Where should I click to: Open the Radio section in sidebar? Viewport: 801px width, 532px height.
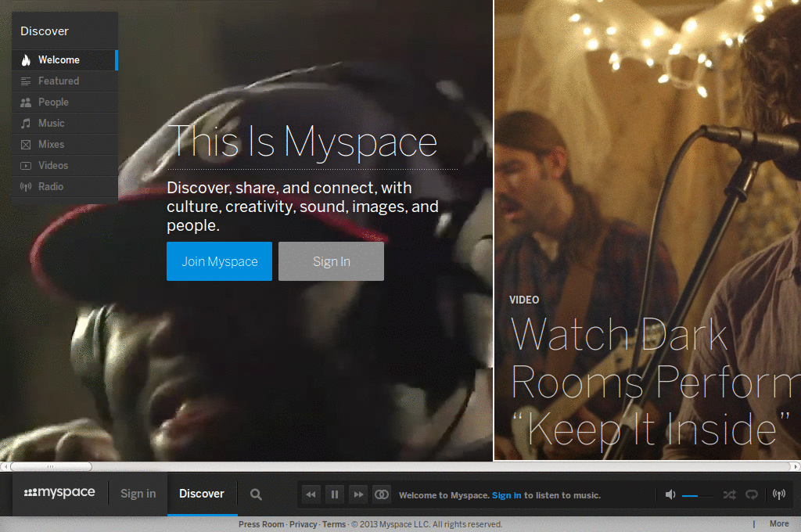click(x=65, y=186)
